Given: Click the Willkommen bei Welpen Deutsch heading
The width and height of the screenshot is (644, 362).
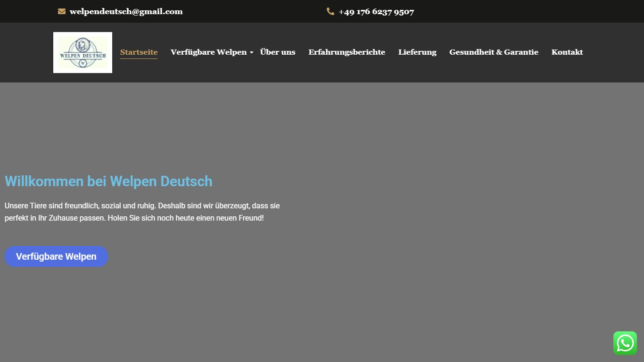Looking at the screenshot, I should point(108,181).
